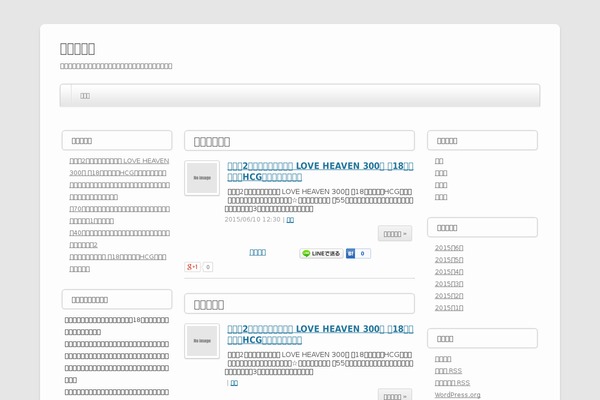Open sidebar recent post link LOVE HEAVEN 300

pos(119,167)
